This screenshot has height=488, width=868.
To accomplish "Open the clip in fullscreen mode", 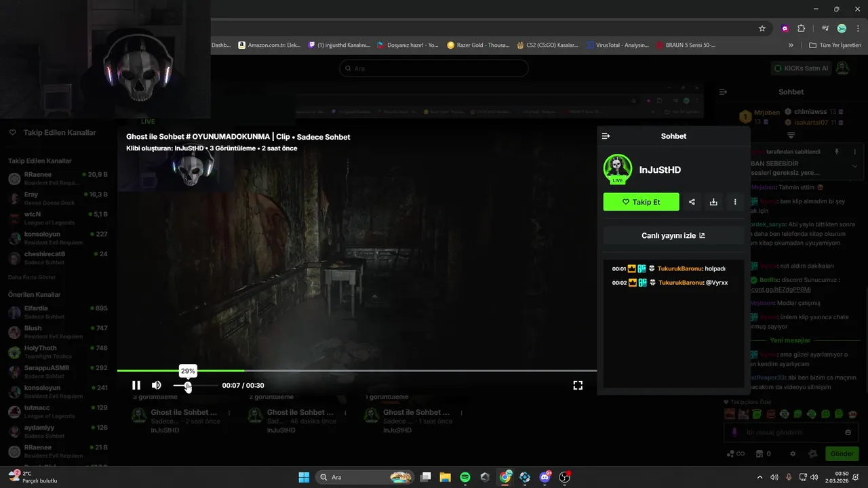I will click(x=578, y=385).
